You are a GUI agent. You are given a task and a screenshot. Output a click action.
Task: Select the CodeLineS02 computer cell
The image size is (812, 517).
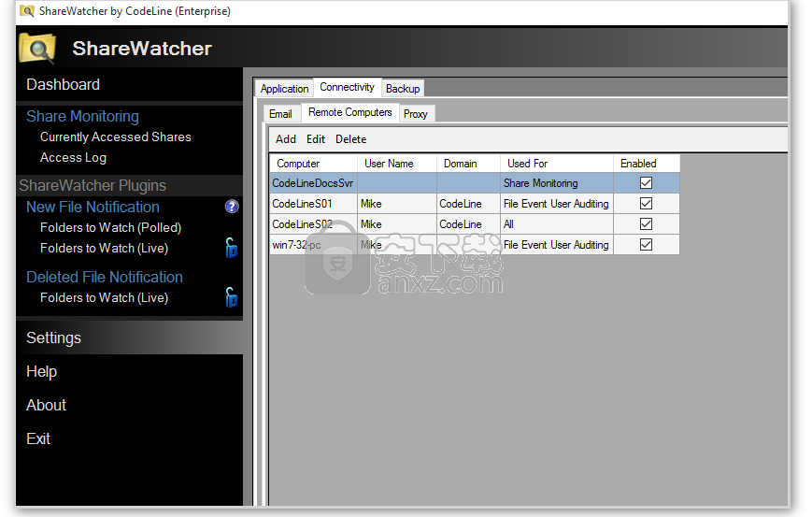click(313, 224)
